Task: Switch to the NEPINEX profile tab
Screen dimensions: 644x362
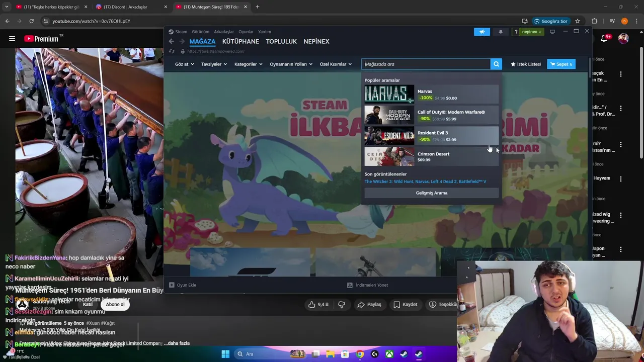Action: (x=316, y=41)
